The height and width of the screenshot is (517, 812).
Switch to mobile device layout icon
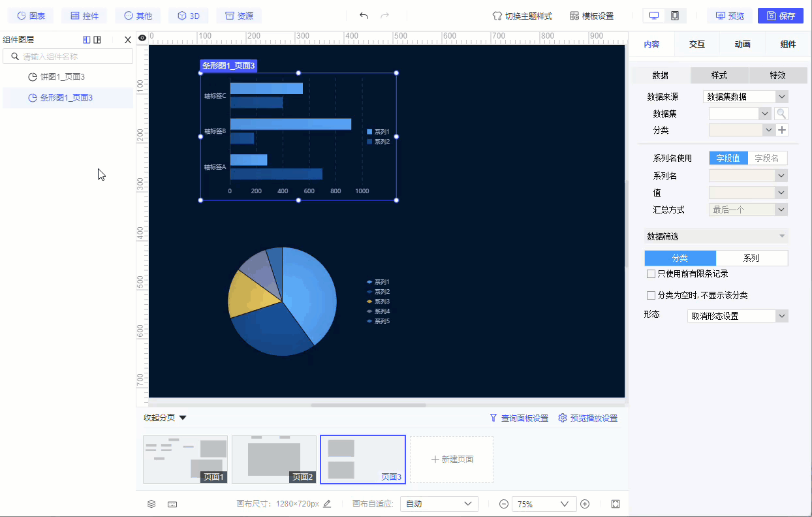tap(675, 16)
